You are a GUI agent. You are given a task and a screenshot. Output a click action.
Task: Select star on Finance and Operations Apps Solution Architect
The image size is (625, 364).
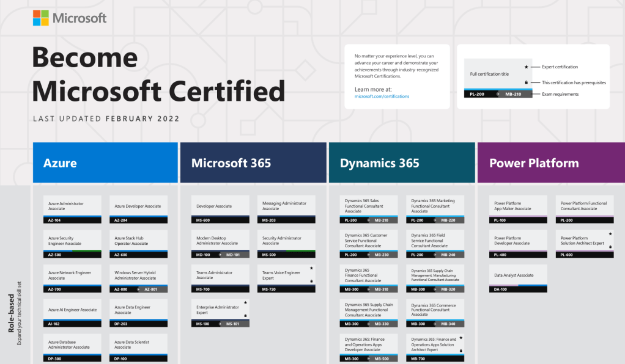pyautogui.click(x=461, y=337)
